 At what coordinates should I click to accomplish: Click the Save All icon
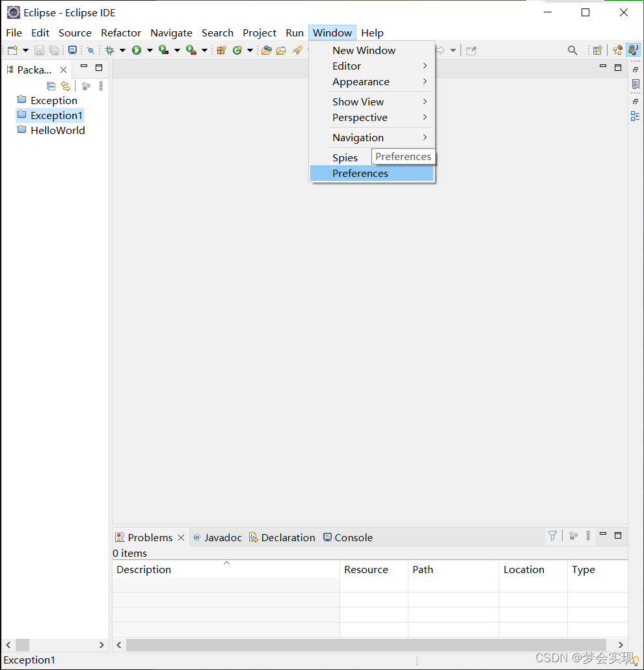[x=54, y=51]
